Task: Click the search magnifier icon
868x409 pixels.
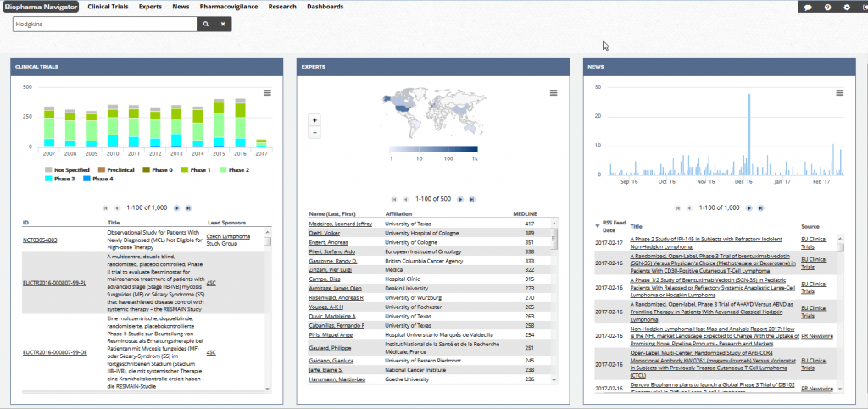Action: [205, 25]
